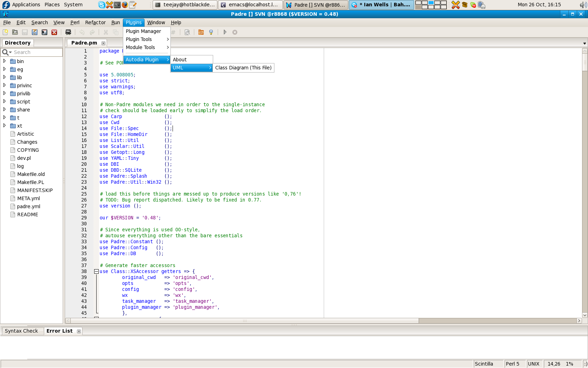Screen dimensions: 588x368
Task: Switch to the emacs@localhost taskbar window
Action: [x=250, y=5]
